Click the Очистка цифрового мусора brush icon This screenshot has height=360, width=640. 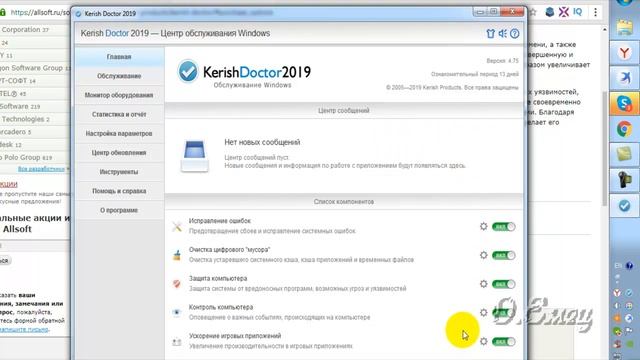(177, 255)
